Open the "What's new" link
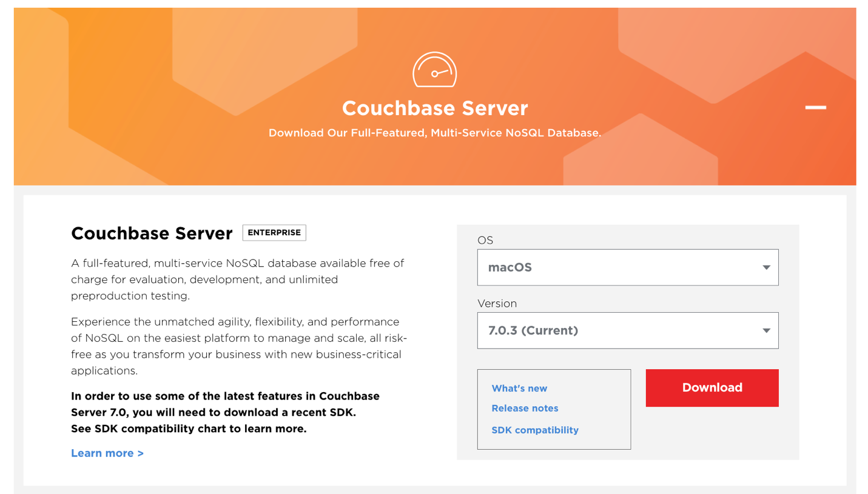The image size is (868, 494). tap(519, 389)
